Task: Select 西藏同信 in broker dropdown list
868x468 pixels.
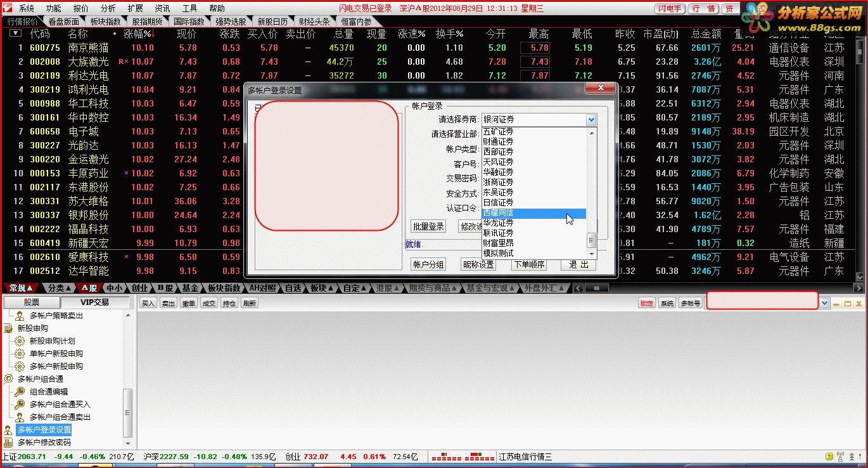Action: coord(534,213)
